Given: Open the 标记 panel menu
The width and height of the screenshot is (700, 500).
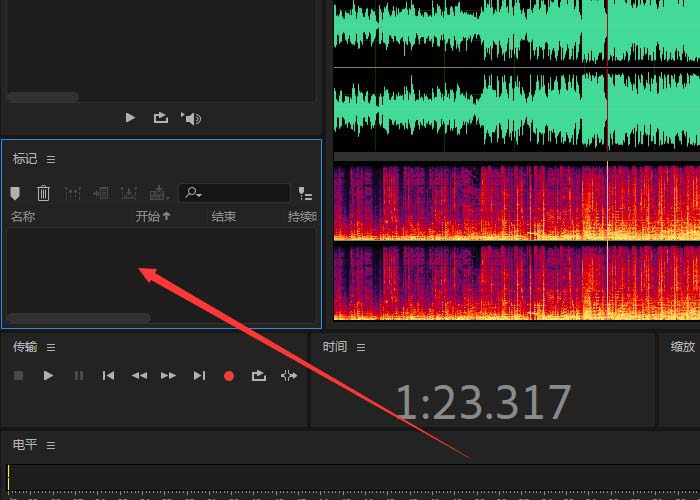Looking at the screenshot, I should [x=51, y=159].
